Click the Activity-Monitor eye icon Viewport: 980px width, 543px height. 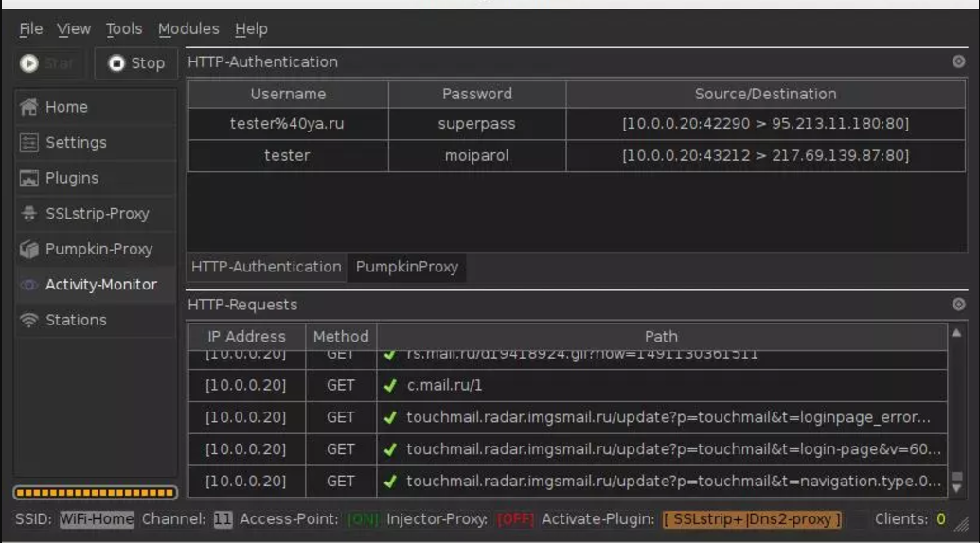click(x=28, y=285)
